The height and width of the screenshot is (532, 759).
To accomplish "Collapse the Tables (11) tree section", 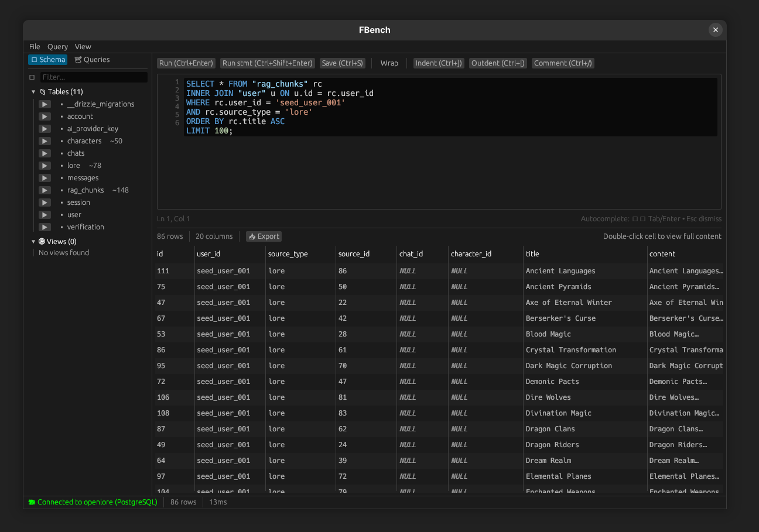I will 33,91.
